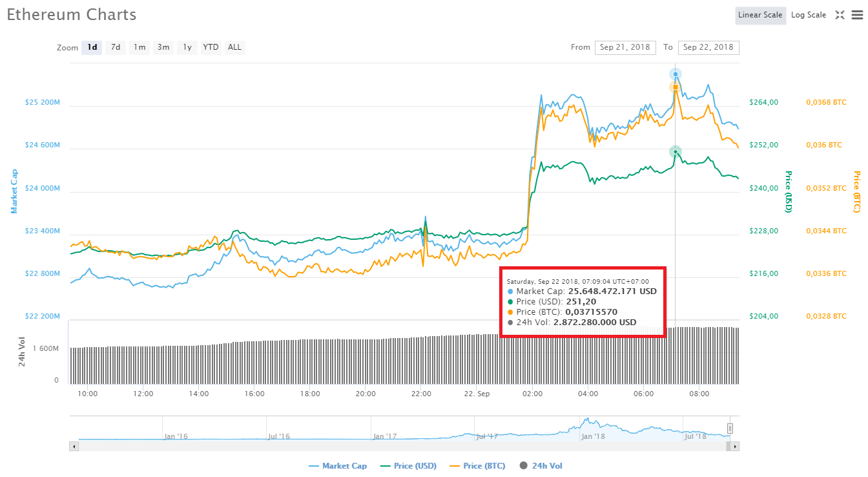Open the chart hamburger menu
The height and width of the screenshot is (477, 868).
tap(857, 15)
